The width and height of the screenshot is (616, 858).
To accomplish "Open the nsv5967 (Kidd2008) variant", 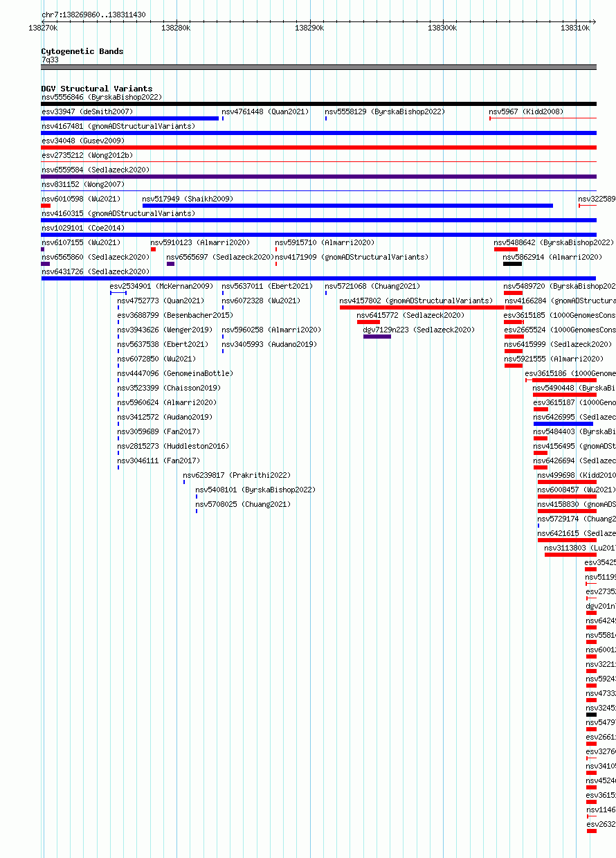I will (x=526, y=112).
